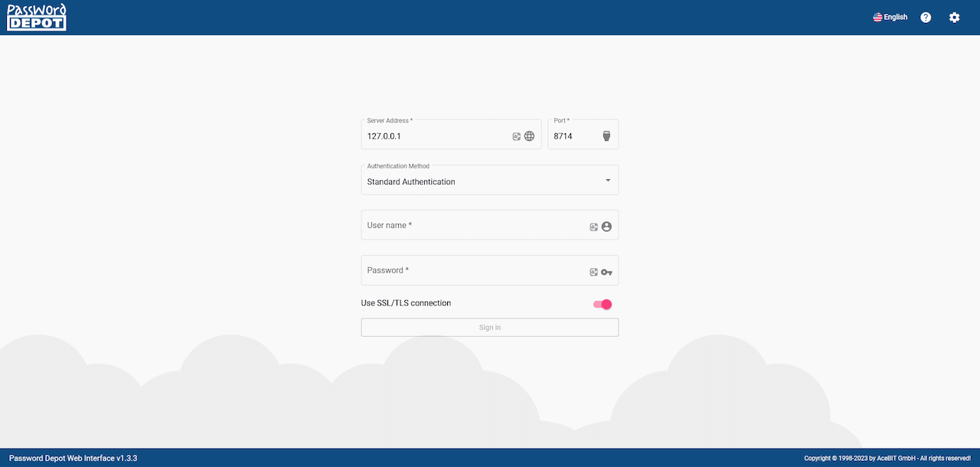Screen dimensions: 980x467
Task: Click the network port icon beside 8714
Action: pos(606,135)
